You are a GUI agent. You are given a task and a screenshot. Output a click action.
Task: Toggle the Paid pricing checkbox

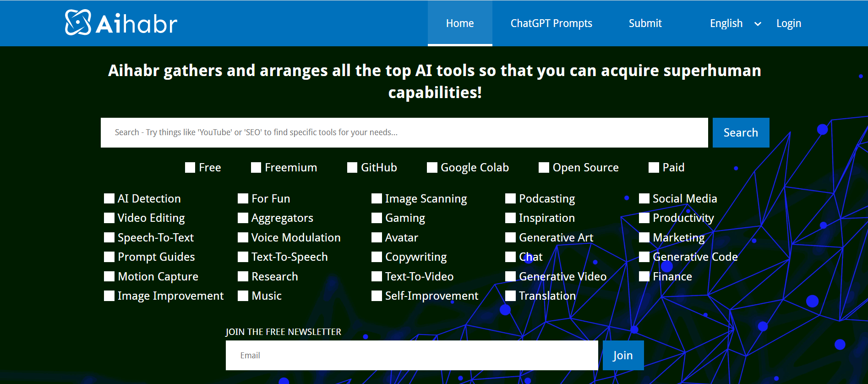(x=654, y=168)
